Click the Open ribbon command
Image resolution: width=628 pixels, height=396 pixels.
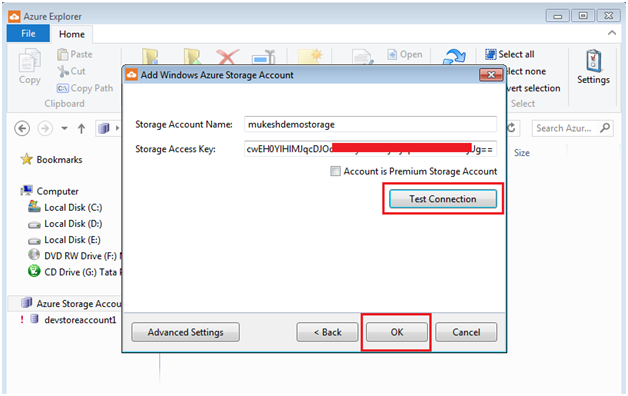point(405,54)
